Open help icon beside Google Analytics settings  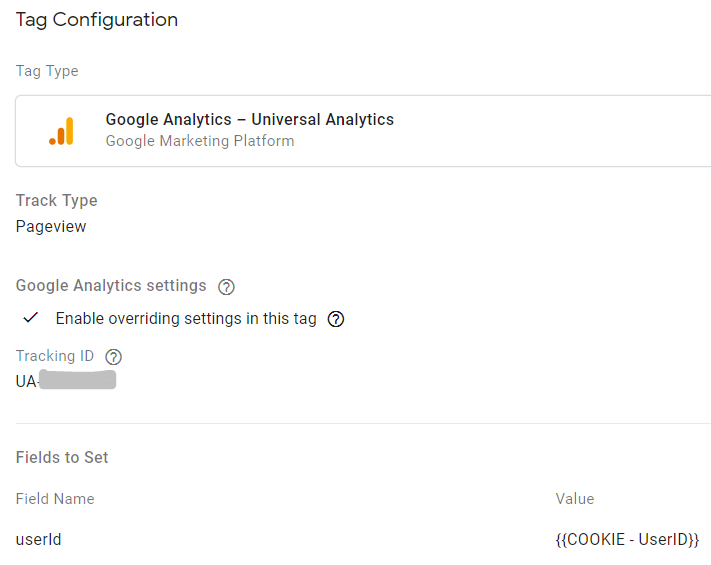[x=226, y=287]
